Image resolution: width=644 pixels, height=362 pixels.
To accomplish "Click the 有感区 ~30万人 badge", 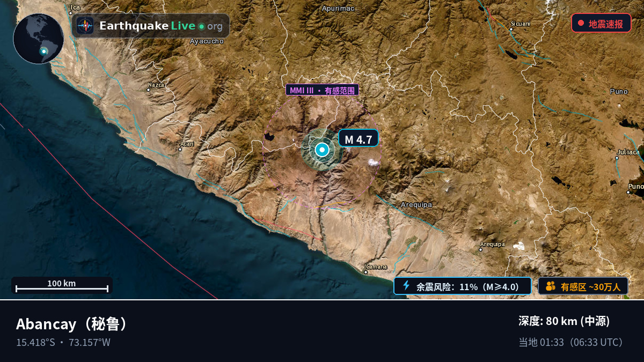I will [583, 286].
